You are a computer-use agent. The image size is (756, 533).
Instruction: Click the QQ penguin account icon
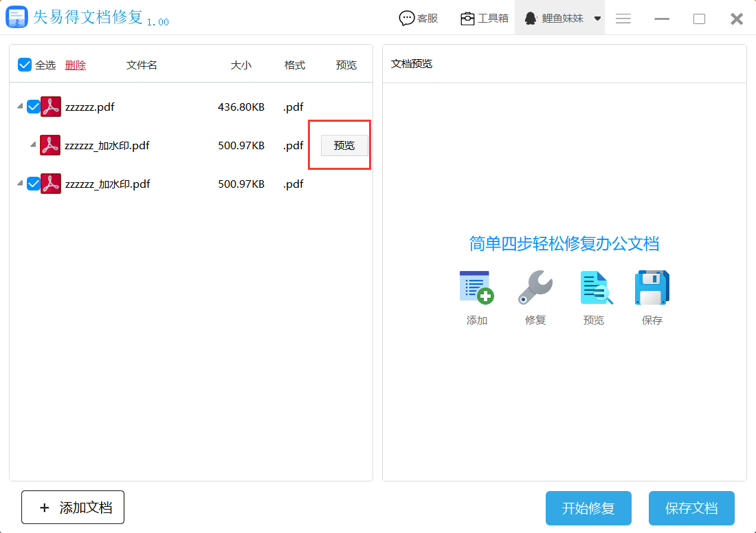(x=531, y=19)
